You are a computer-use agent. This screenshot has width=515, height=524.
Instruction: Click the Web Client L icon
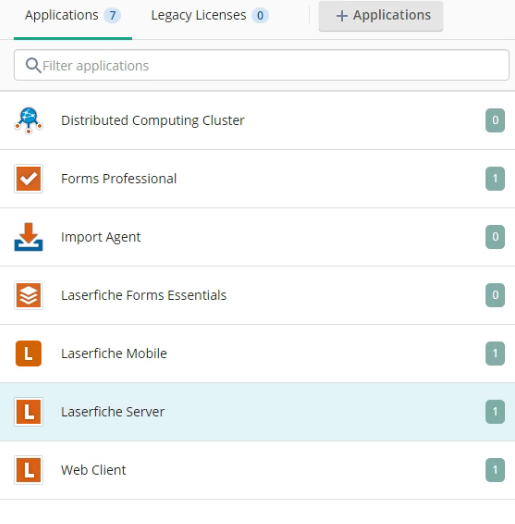28,470
